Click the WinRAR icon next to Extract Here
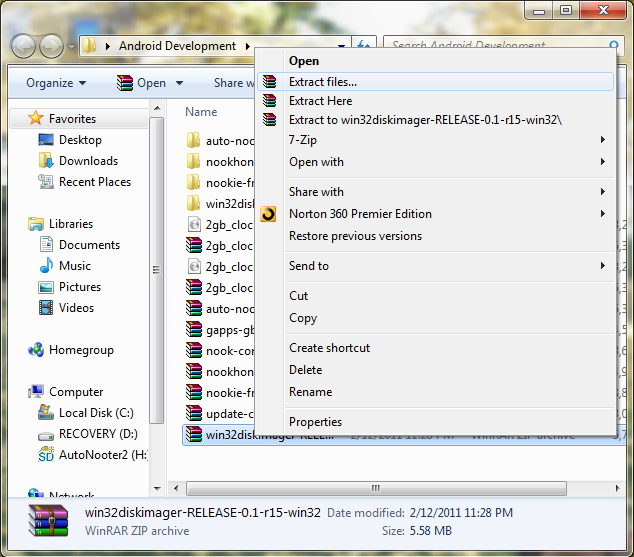 (269, 101)
